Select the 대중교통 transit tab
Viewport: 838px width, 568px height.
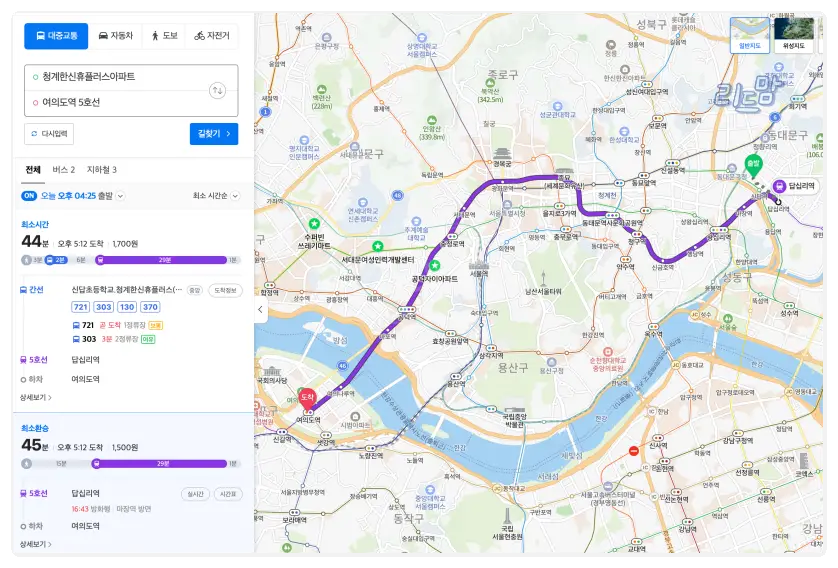(56, 36)
